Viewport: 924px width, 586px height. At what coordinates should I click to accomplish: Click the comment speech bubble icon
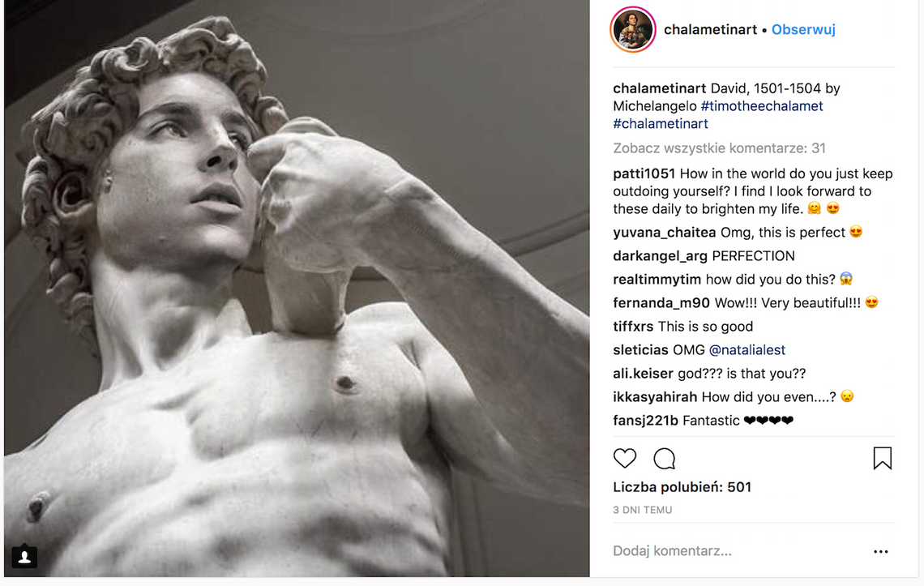tap(665, 459)
